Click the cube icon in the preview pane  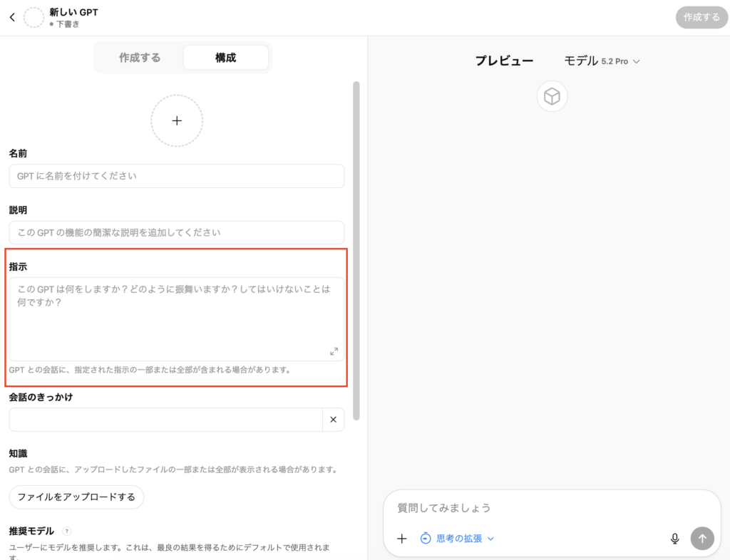[552, 97]
